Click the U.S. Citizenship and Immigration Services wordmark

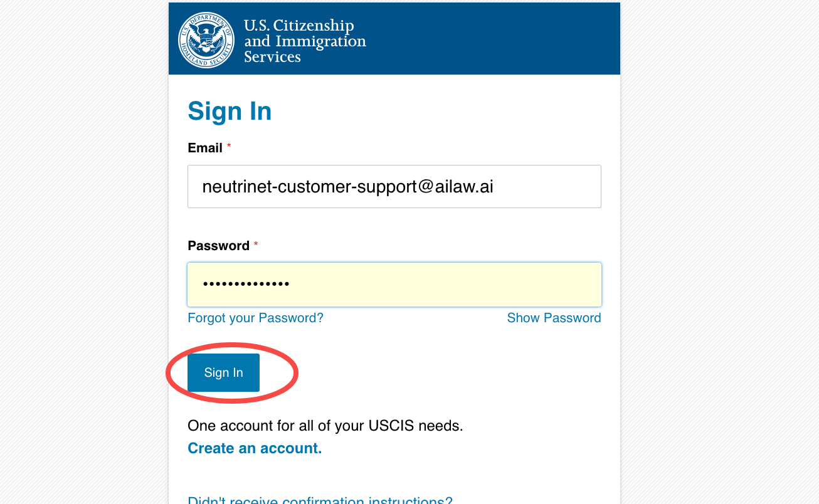(305, 41)
